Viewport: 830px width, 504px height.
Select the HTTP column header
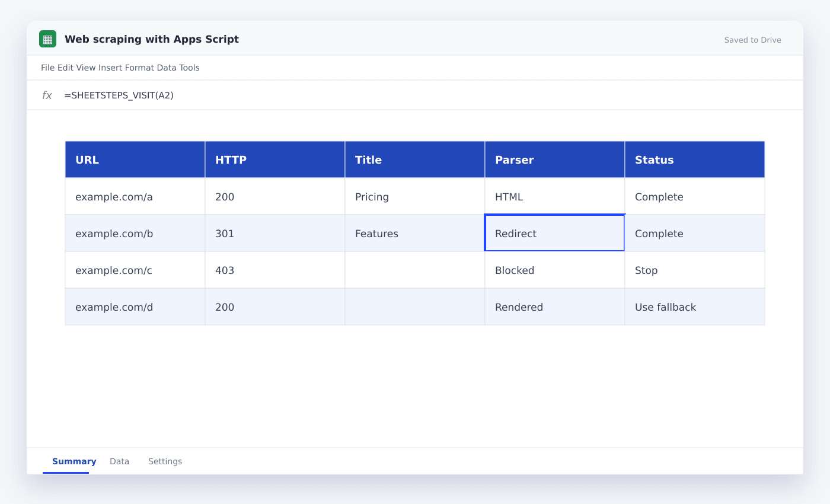tap(275, 160)
